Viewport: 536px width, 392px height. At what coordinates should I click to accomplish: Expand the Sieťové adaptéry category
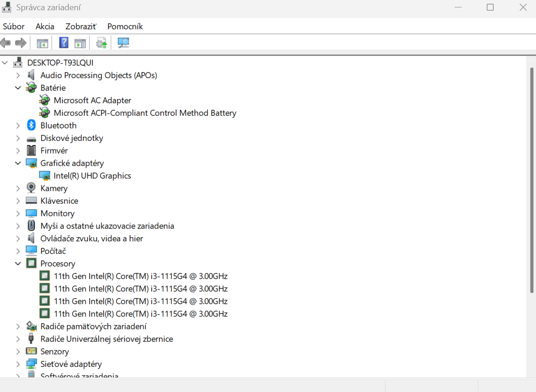coord(18,364)
